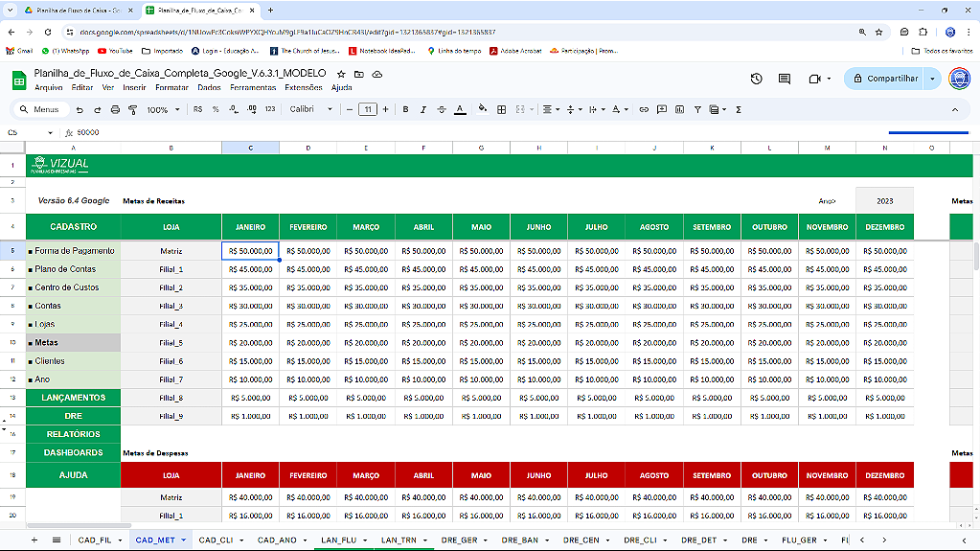Click the undo arrow
This screenshot has width=980, height=551.
click(x=80, y=109)
